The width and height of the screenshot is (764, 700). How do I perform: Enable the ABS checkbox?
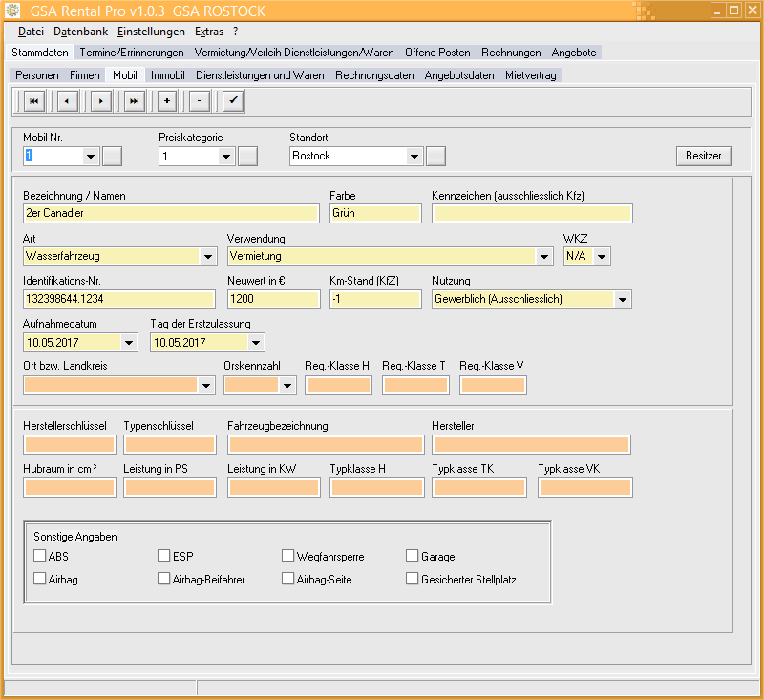[40, 556]
